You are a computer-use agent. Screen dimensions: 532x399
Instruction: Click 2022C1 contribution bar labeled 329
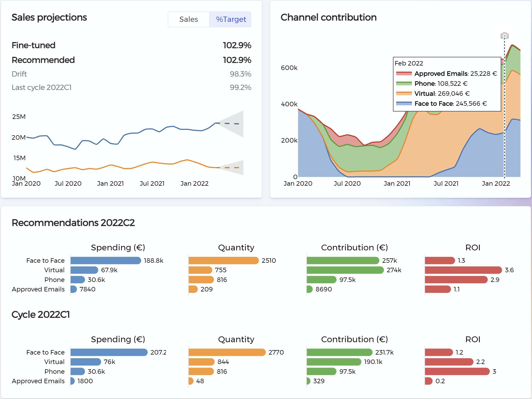pos(309,381)
